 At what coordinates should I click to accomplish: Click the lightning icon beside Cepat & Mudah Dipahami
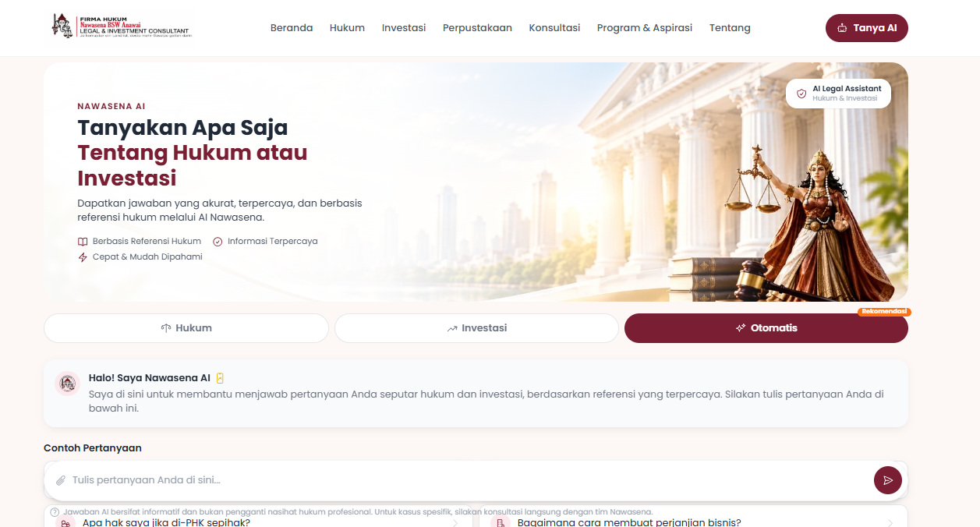(83, 257)
